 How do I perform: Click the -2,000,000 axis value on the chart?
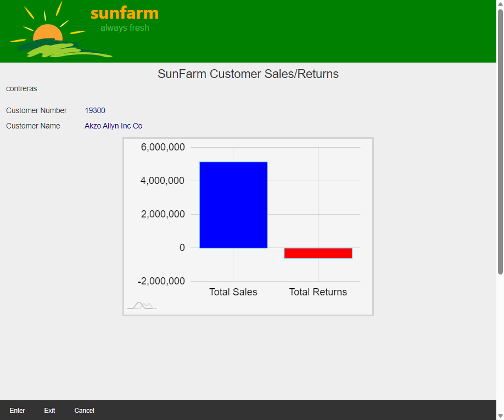click(161, 281)
